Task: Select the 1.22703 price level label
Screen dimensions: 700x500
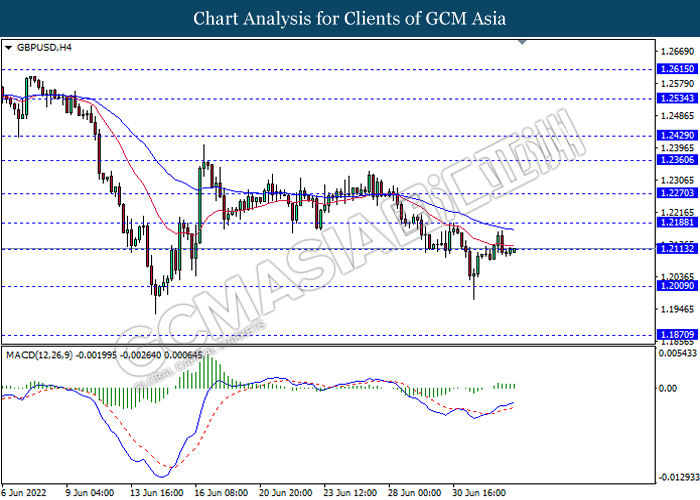Action: [677, 193]
